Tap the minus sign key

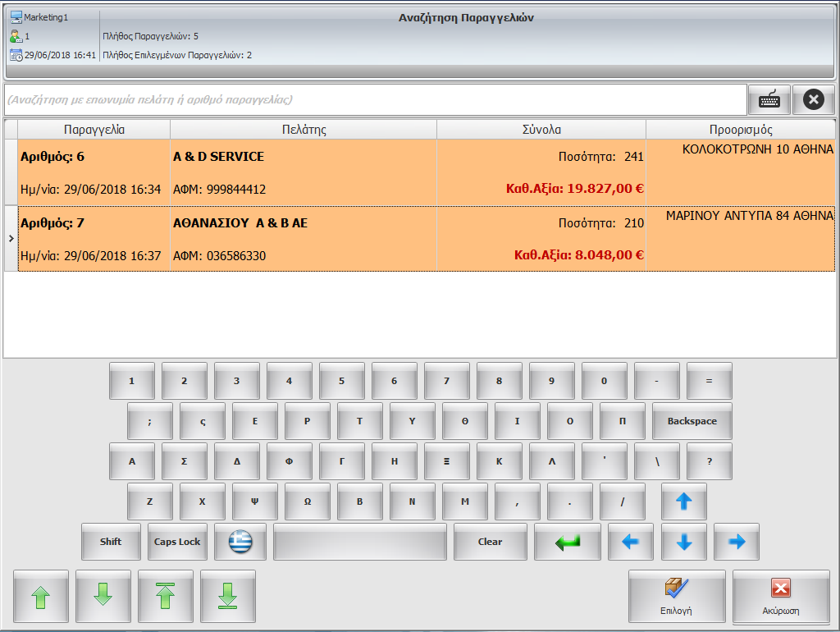click(657, 381)
